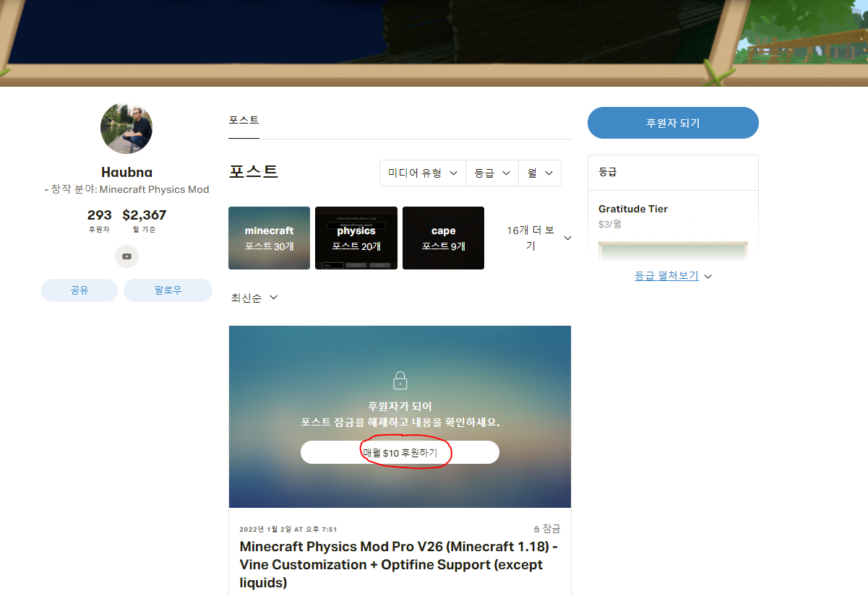
Task: Open the physics tag with 20 posts
Action: tap(356, 238)
